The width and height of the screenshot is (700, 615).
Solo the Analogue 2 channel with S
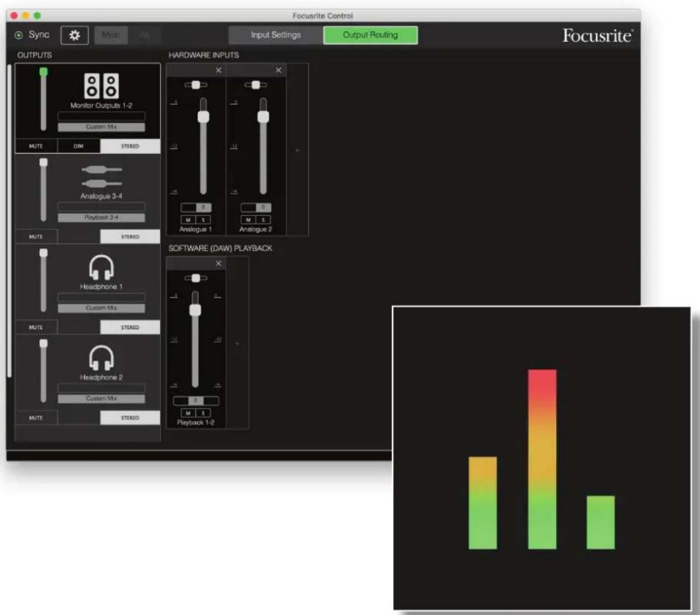(x=263, y=219)
